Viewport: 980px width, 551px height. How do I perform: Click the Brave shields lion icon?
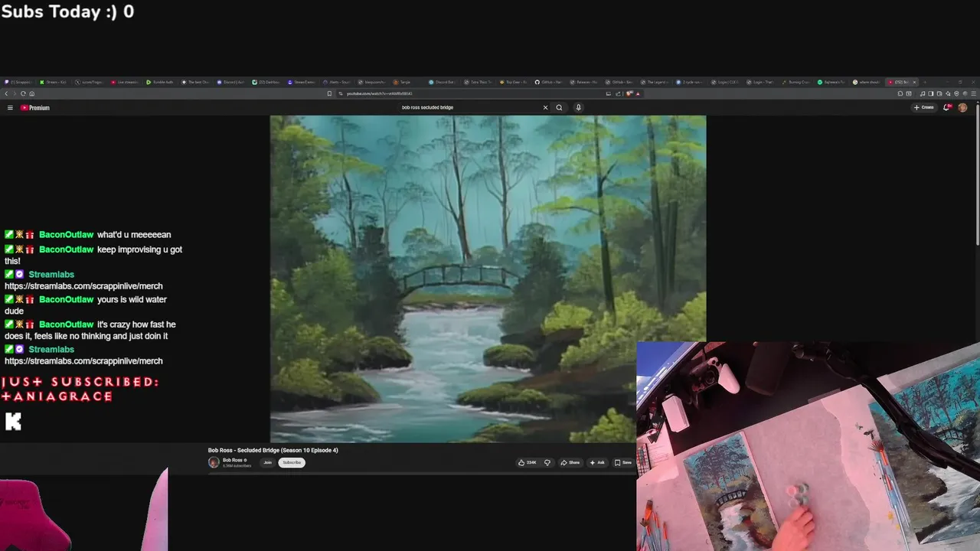click(629, 93)
